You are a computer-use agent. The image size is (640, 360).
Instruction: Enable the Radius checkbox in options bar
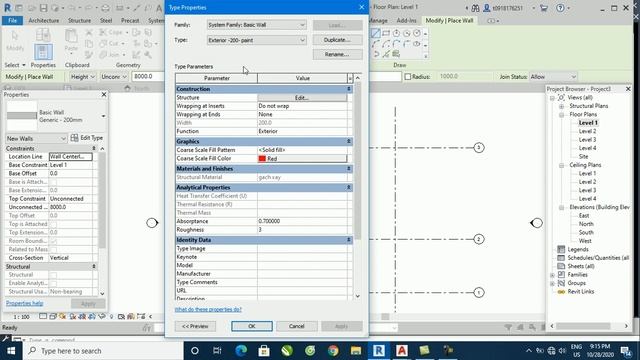(x=407, y=77)
